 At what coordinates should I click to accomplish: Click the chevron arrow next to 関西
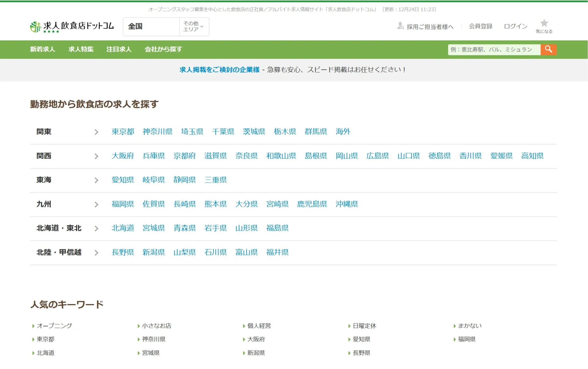coord(96,156)
